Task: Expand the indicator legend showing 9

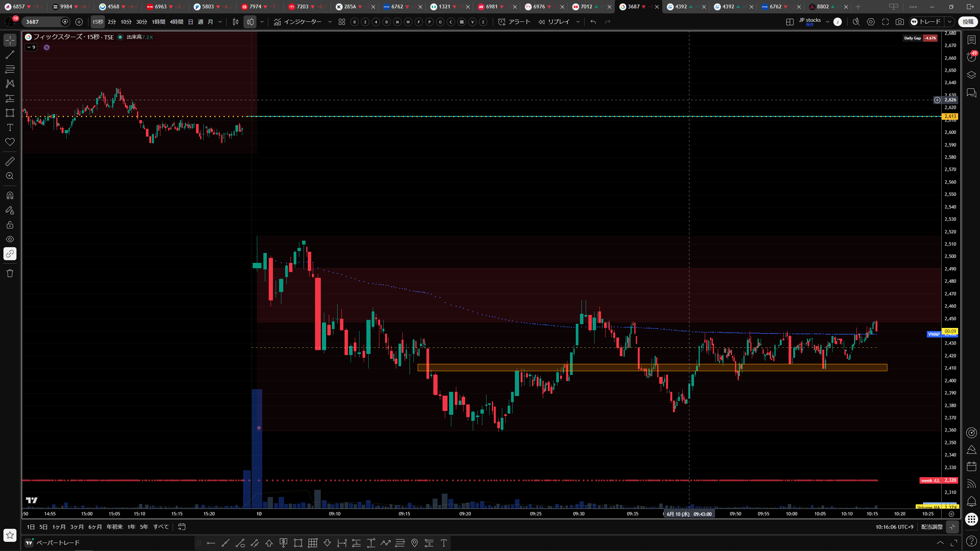Action: [x=31, y=47]
